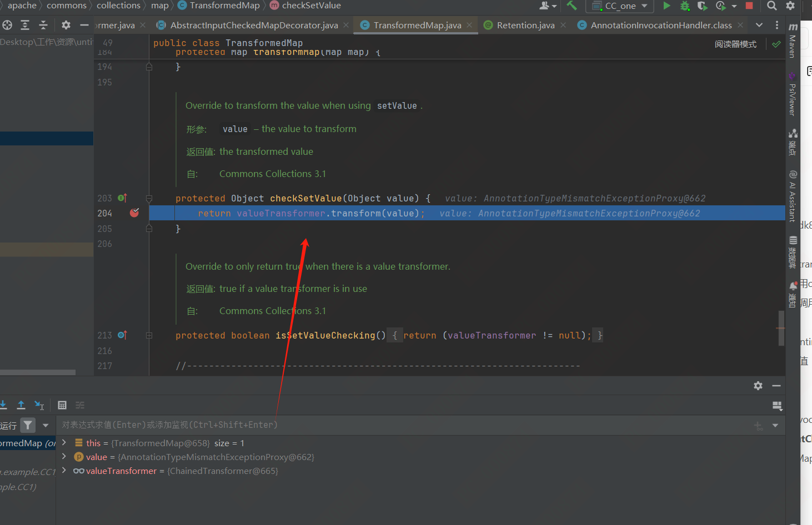Click the 阅读器模式 reader mode button

tap(735, 44)
